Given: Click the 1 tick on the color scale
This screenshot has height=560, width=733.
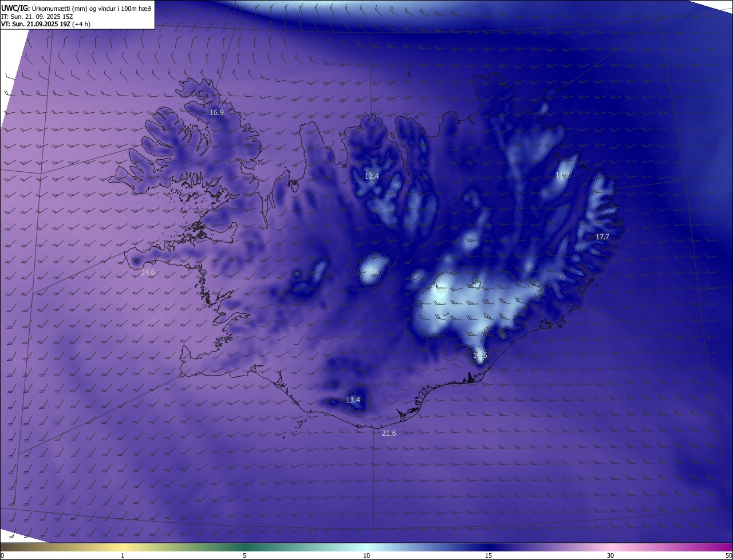Looking at the screenshot, I should (123, 556).
